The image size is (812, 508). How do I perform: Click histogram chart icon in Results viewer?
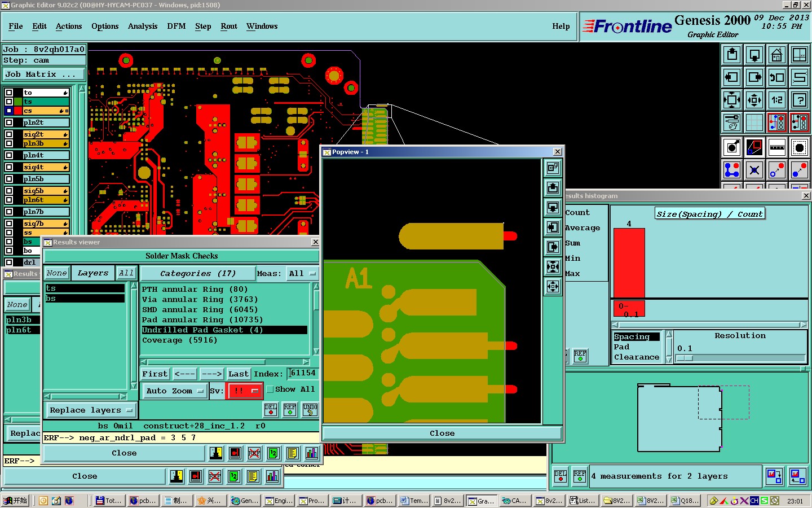[311, 453]
